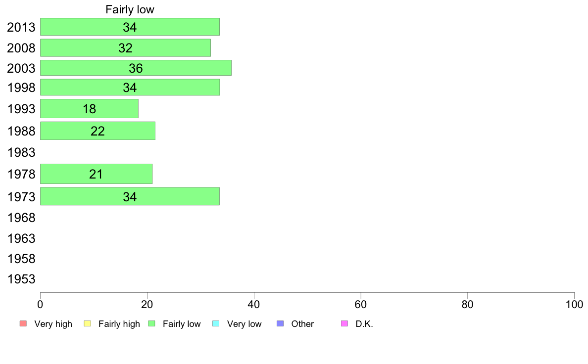This screenshot has height=364, width=588.
Task: Click the cyan Very low legend swatch
Action: coord(216,323)
